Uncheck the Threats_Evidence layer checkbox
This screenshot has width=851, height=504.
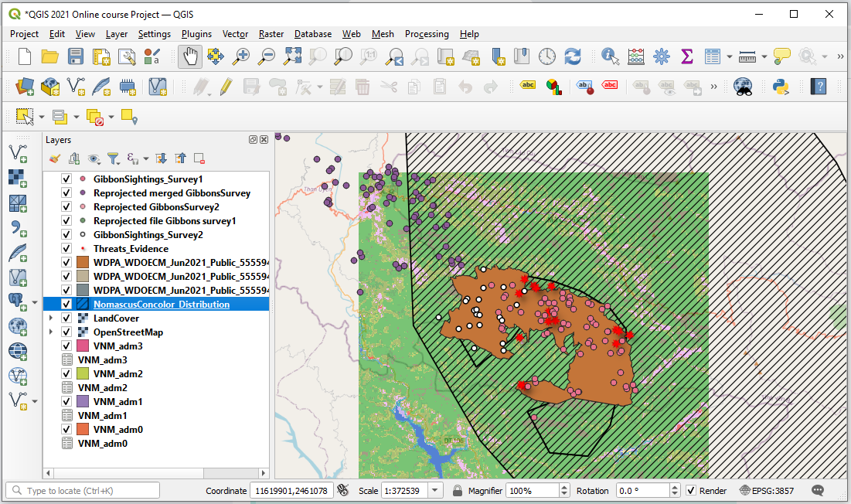click(66, 249)
